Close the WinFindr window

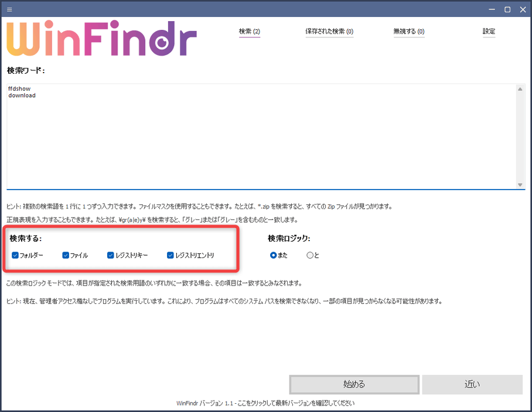pyautogui.click(x=523, y=9)
